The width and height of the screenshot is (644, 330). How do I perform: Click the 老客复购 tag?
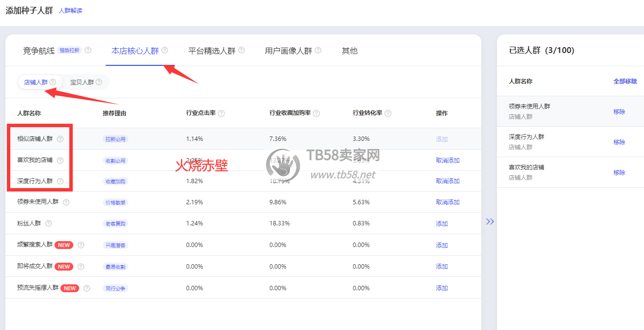point(115,223)
